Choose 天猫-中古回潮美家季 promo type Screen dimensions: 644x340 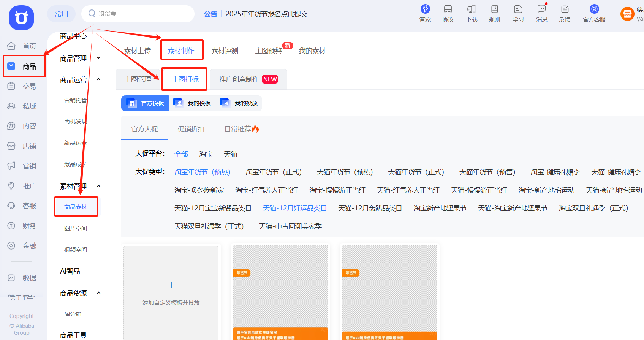[290, 226]
